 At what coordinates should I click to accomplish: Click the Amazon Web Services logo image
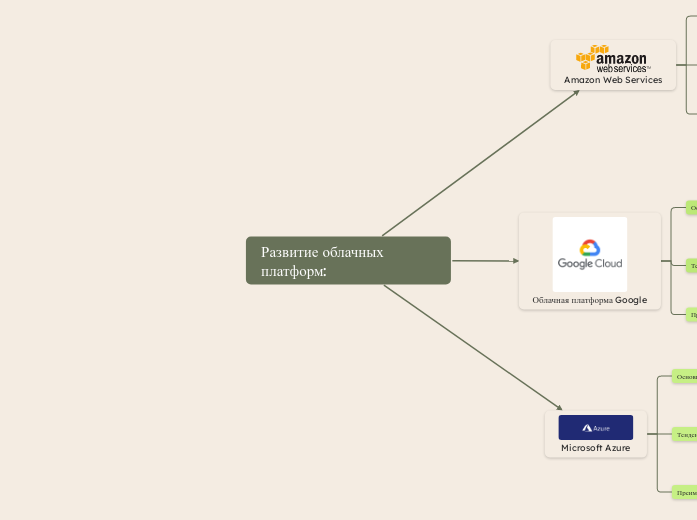613,59
